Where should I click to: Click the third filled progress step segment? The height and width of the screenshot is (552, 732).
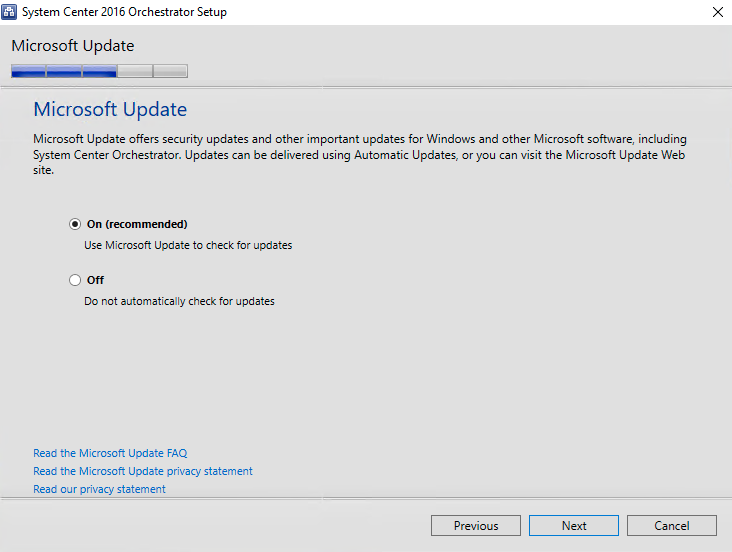coord(99,71)
